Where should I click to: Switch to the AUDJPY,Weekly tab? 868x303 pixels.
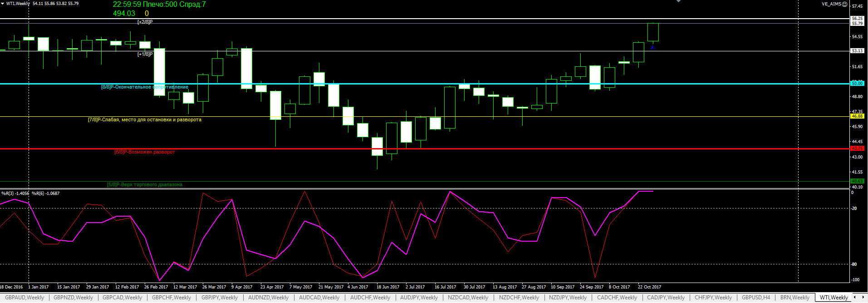pos(419,298)
